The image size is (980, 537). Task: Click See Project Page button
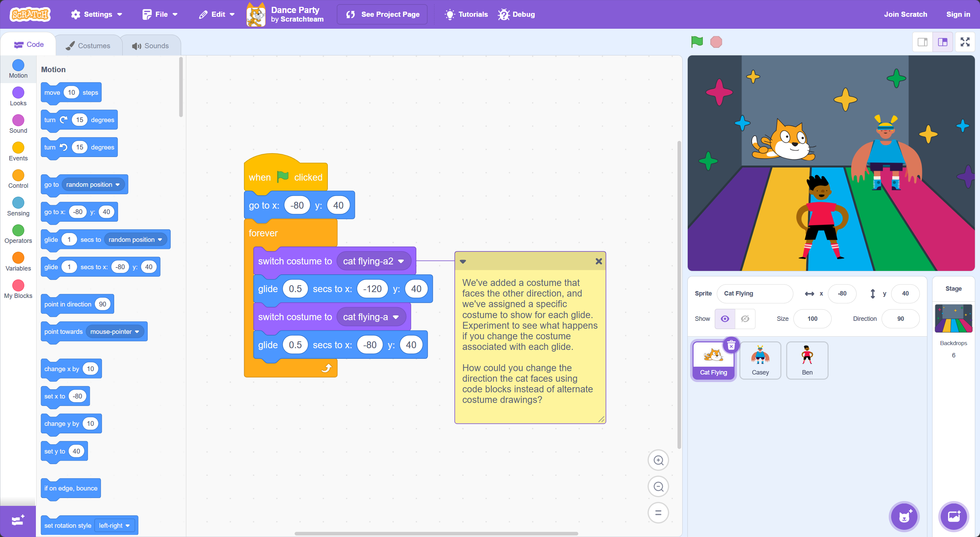click(x=382, y=14)
